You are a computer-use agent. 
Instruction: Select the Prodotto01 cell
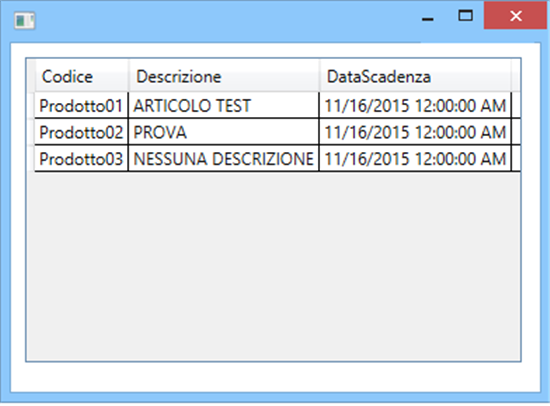tap(81, 105)
